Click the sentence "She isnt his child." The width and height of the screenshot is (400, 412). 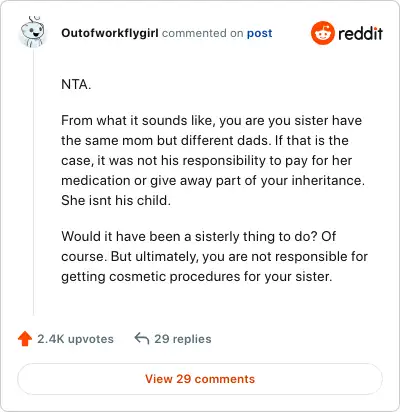[116, 200]
